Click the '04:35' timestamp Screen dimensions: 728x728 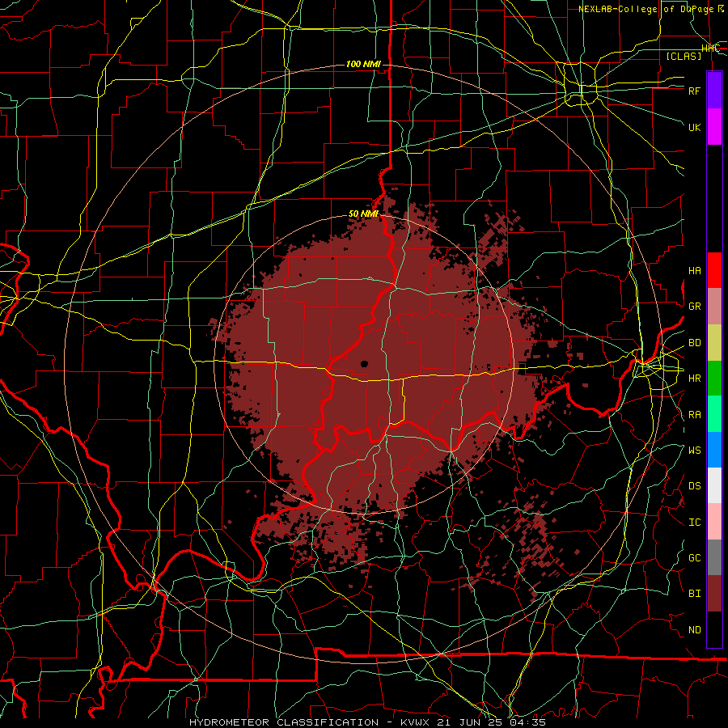coord(530,722)
